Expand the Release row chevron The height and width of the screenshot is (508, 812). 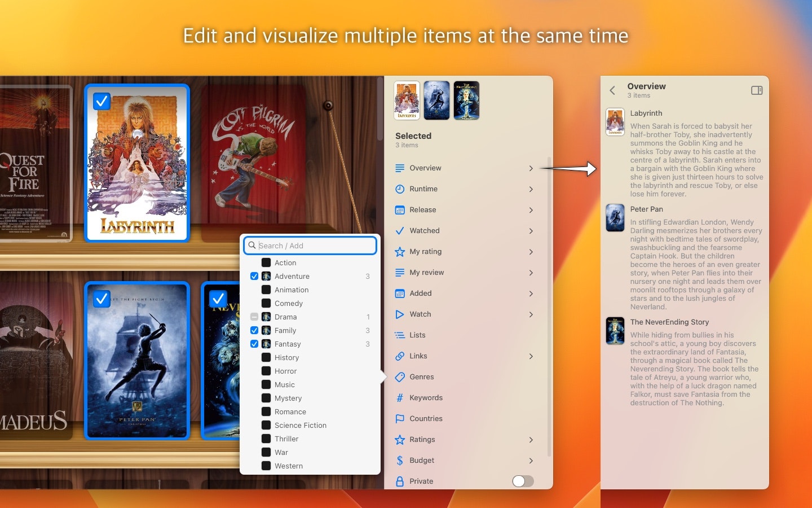coord(531,210)
